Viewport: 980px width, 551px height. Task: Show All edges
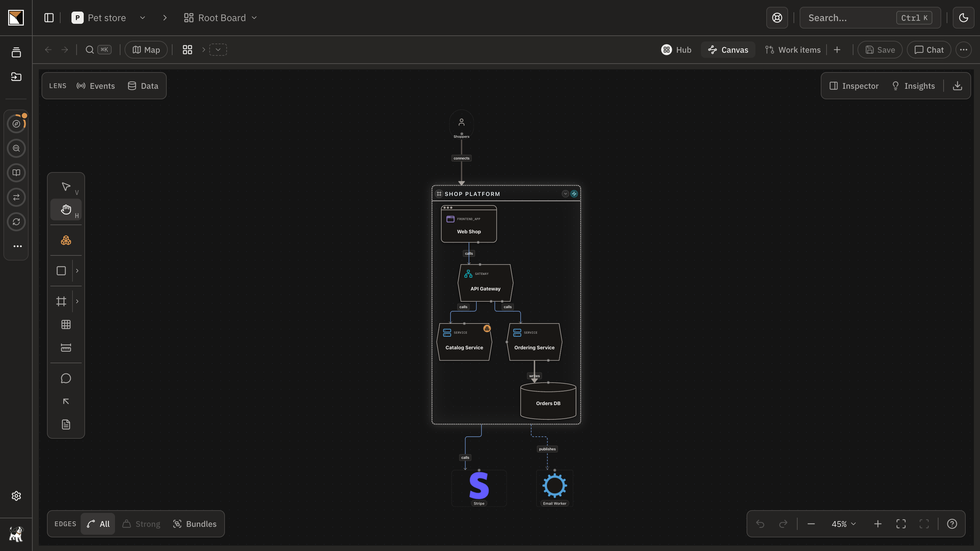pos(98,524)
